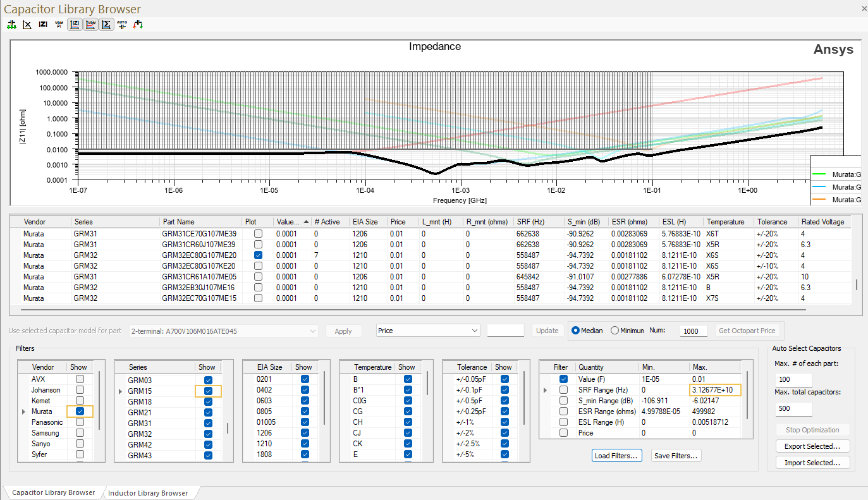The image size is (868, 500).
Task: Enable the Show checkbox for AVX vendor
Action: (x=80, y=379)
